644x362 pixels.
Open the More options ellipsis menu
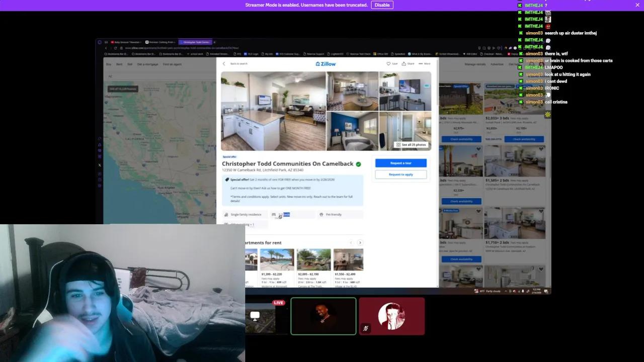[x=425, y=64]
